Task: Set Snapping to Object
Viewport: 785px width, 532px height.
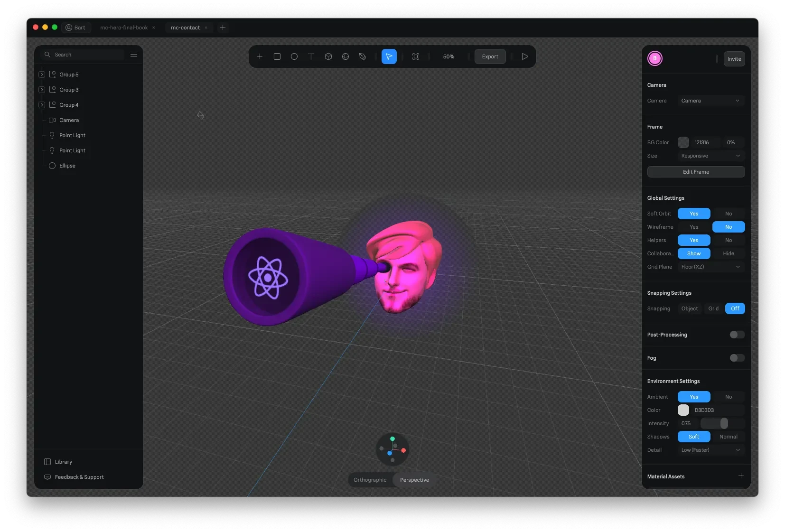Action: pyautogui.click(x=690, y=308)
